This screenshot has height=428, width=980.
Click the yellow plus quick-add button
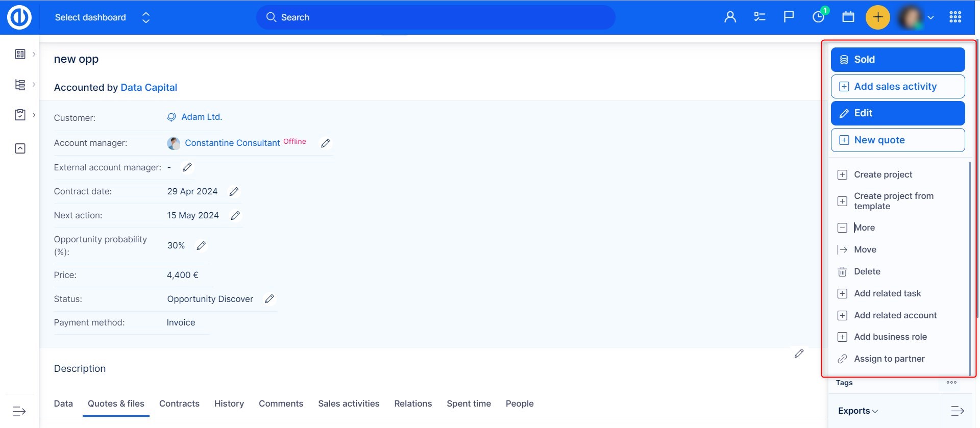point(877,17)
